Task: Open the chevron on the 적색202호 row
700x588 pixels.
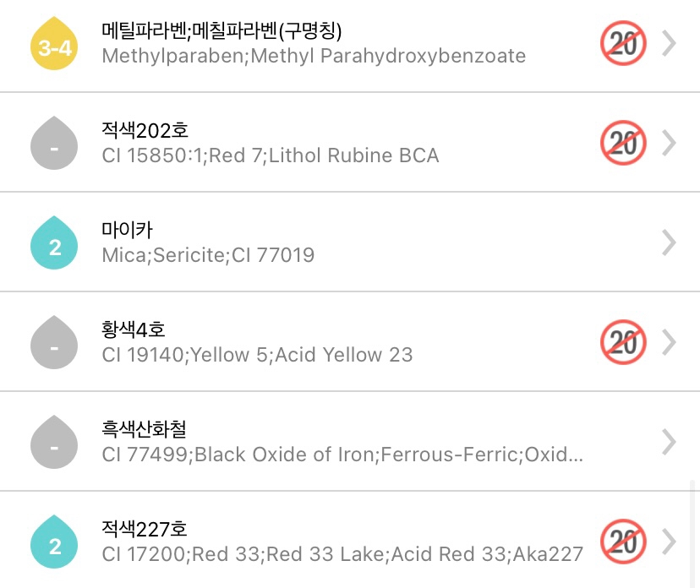Action: click(669, 144)
